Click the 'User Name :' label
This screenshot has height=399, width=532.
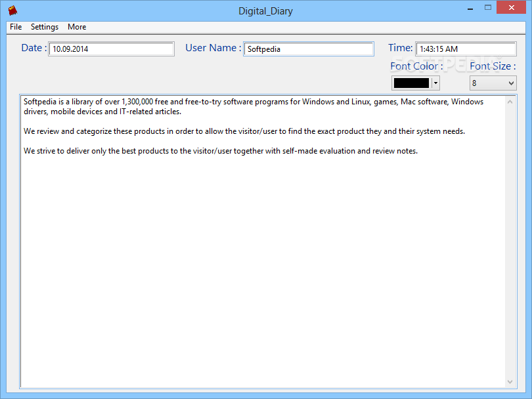tap(213, 48)
